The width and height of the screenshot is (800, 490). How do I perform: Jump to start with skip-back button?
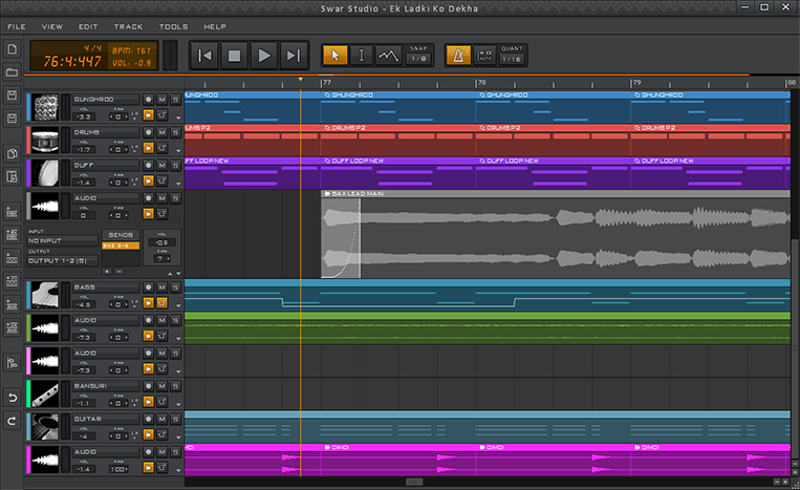(205, 55)
